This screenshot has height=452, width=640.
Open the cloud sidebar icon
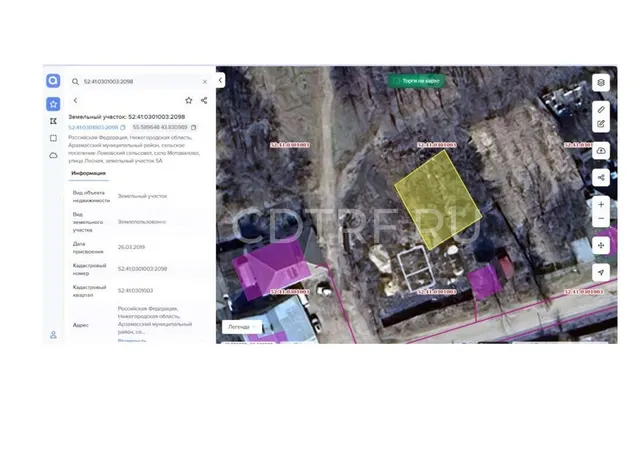point(53,155)
